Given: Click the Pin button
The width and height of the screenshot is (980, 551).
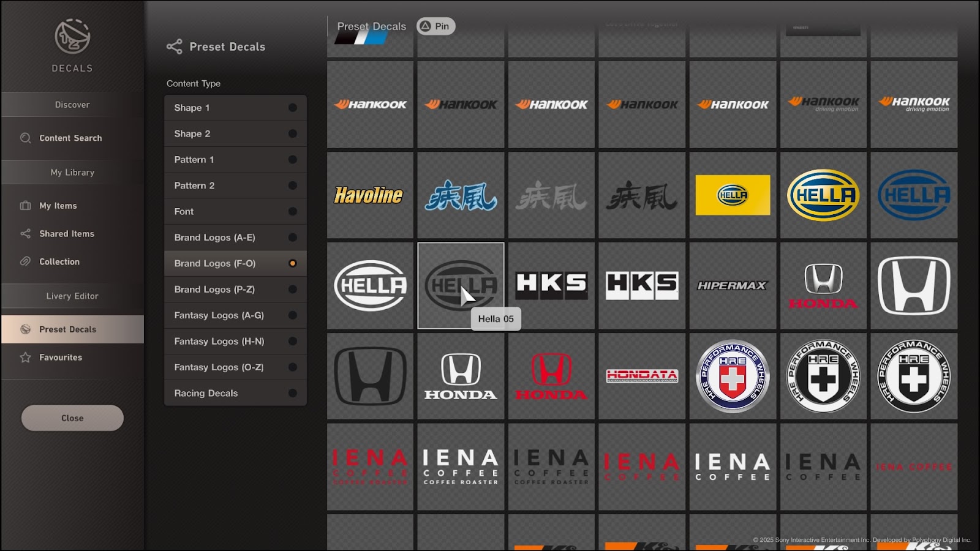Looking at the screenshot, I should [435, 26].
